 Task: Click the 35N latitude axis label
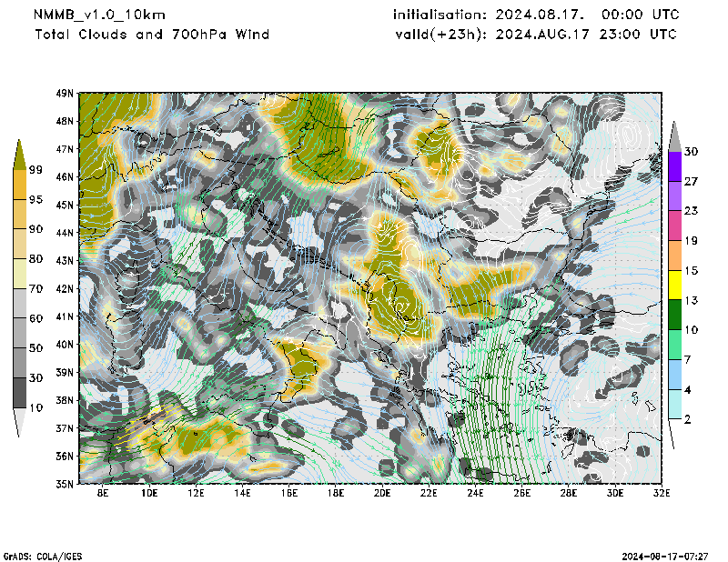point(65,484)
